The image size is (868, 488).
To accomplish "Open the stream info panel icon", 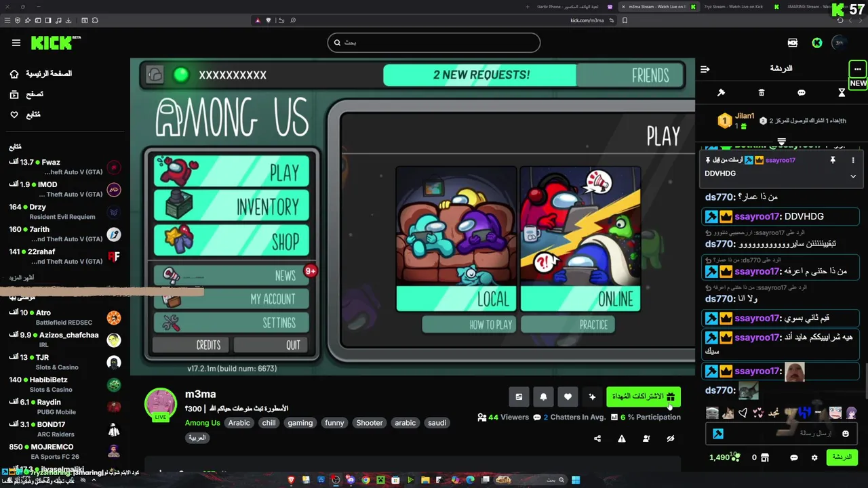I will tap(519, 397).
